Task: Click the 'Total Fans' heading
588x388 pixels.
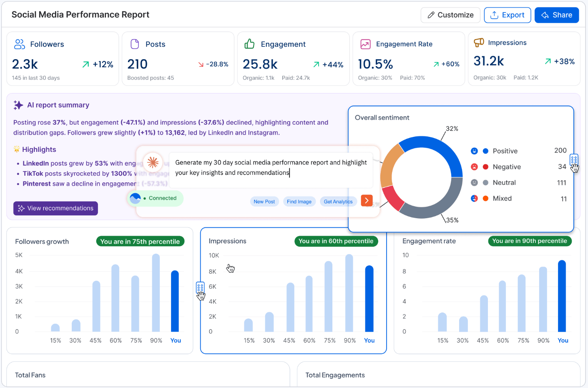Action: [30, 375]
